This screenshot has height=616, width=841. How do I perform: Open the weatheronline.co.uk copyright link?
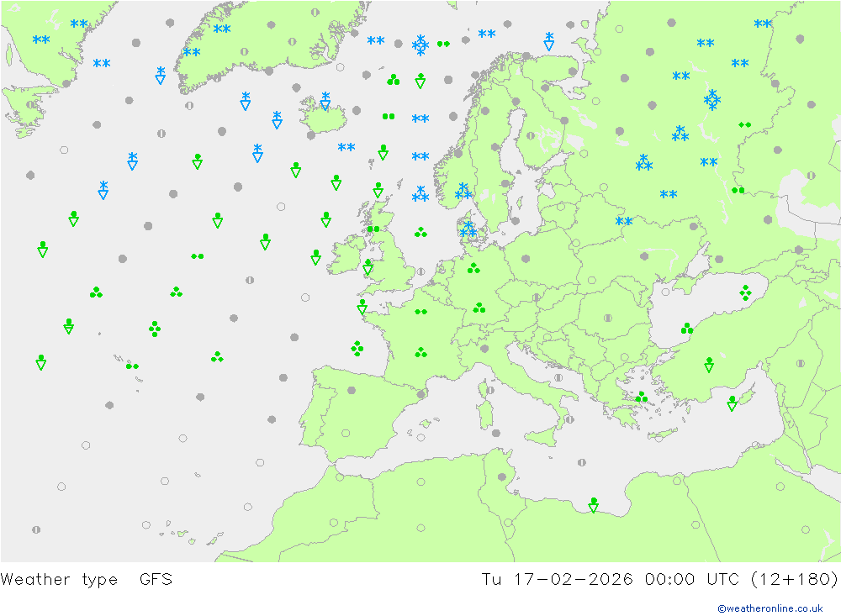(770, 608)
